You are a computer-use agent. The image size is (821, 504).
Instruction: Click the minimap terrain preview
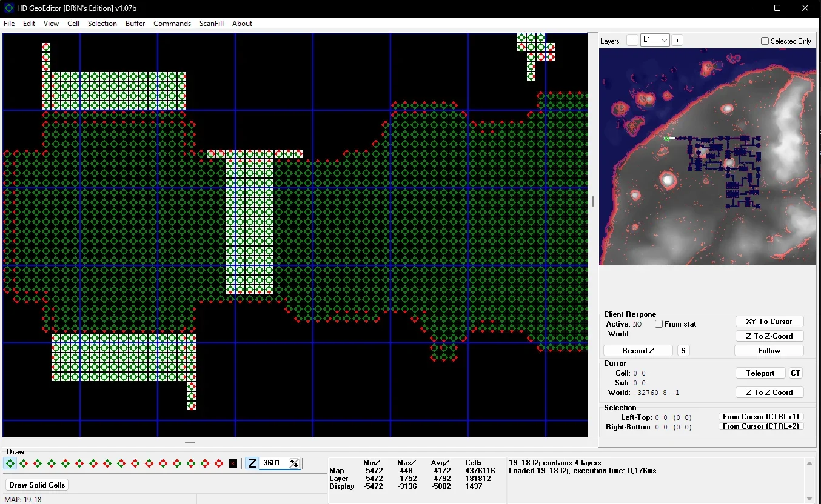pos(707,157)
